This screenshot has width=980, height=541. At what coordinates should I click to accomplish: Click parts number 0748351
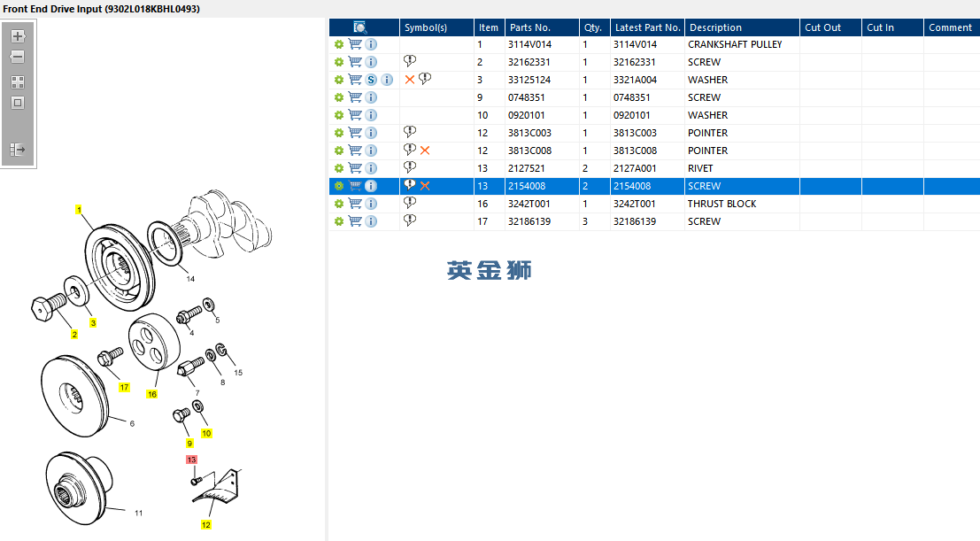(526, 97)
